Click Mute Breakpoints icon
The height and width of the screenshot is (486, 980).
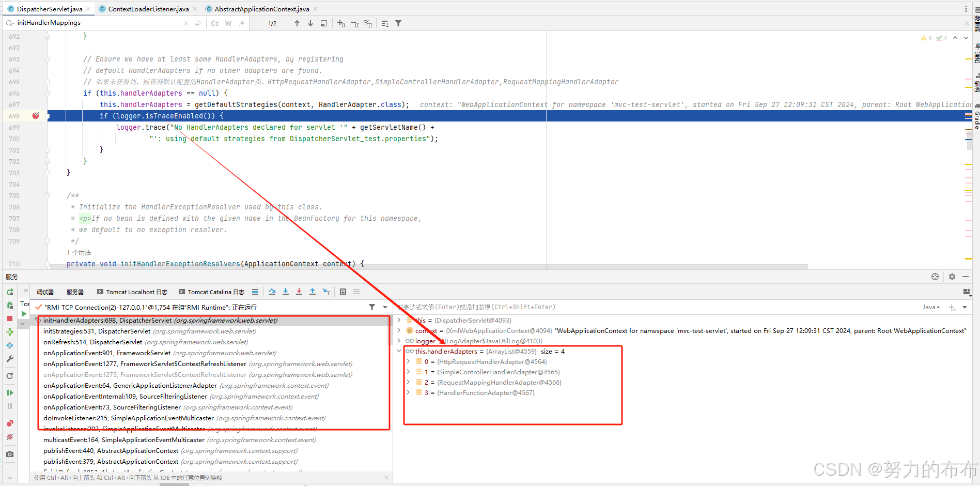click(x=10, y=437)
